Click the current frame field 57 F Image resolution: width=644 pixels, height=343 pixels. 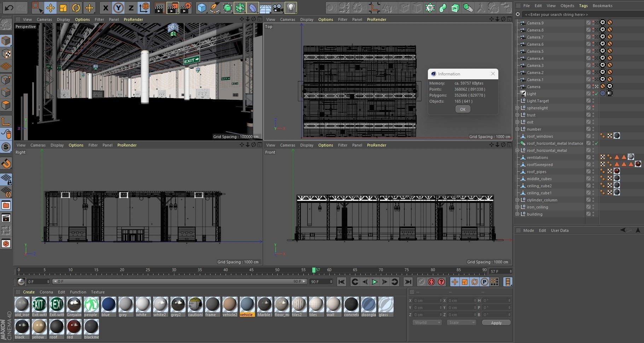(x=500, y=271)
